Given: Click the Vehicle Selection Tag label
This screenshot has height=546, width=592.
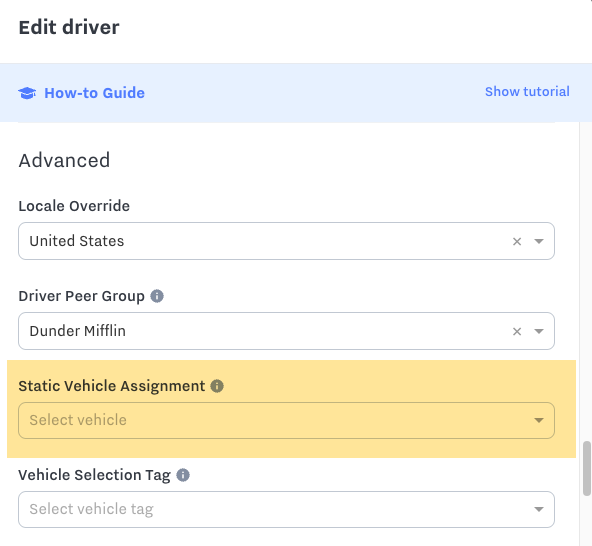Looking at the screenshot, I should pos(94,475).
